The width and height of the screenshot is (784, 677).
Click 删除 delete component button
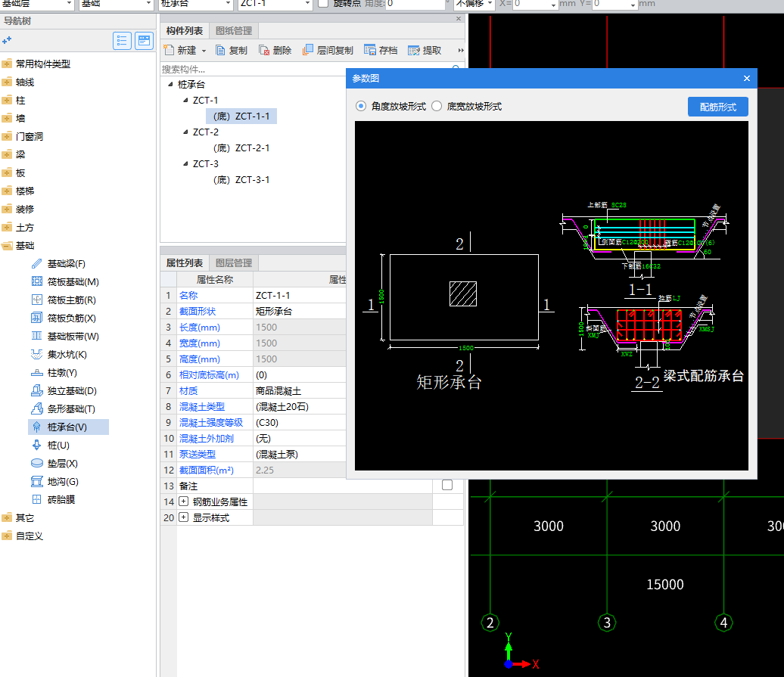click(275, 50)
